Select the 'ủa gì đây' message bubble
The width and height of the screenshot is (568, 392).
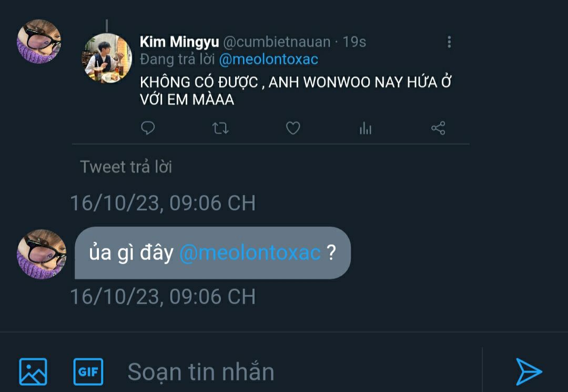tap(212, 253)
